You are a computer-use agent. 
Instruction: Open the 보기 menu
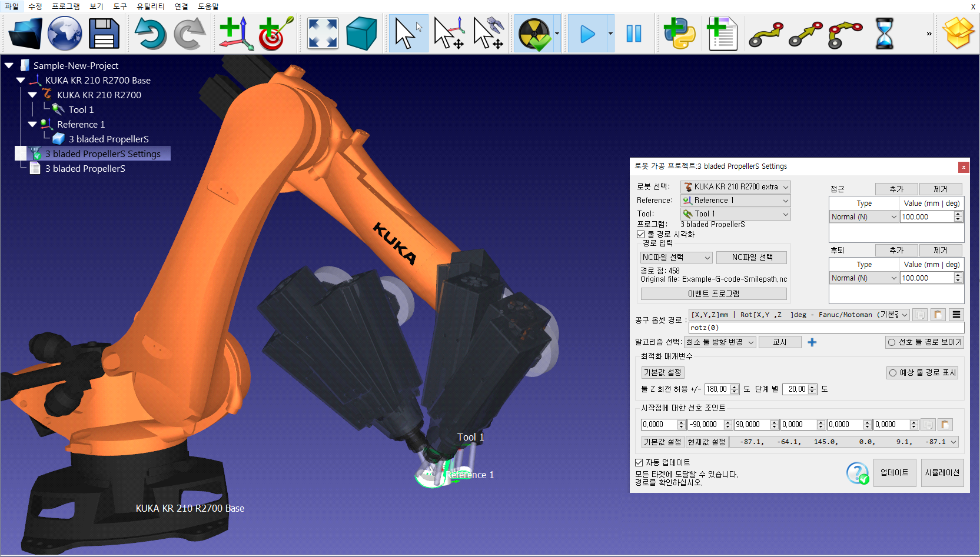(x=97, y=6)
